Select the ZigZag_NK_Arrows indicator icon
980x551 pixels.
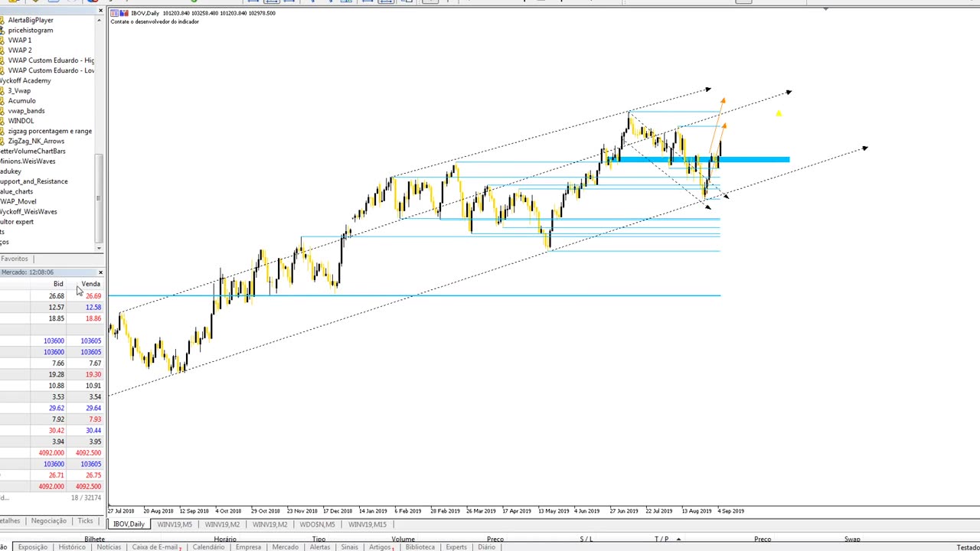[2, 141]
